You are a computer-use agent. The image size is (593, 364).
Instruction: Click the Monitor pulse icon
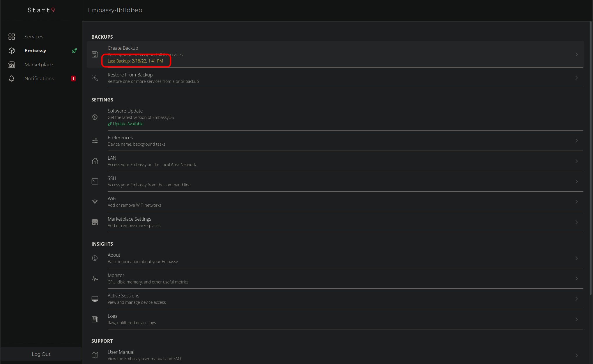pyautogui.click(x=95, y=279)
